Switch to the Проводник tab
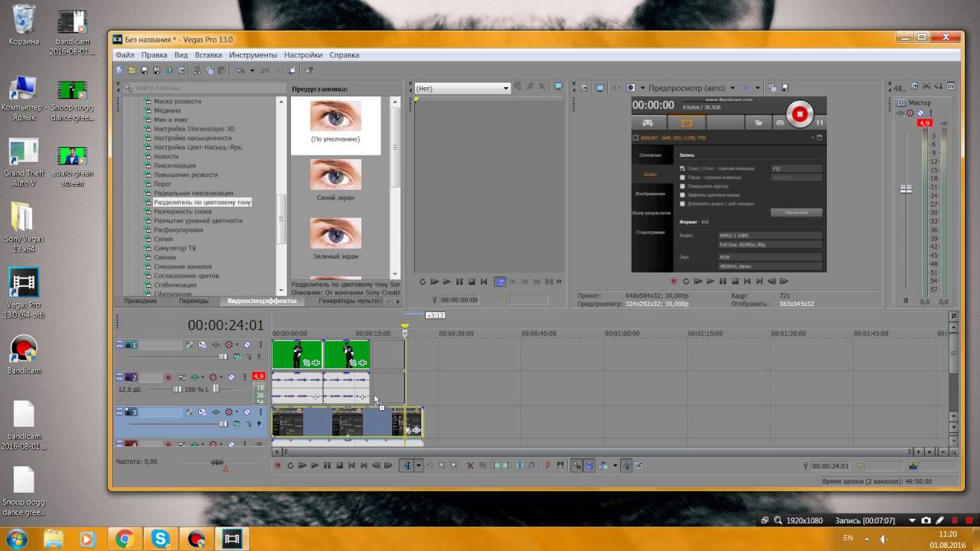980x551 pixels. tap(141, 301)
